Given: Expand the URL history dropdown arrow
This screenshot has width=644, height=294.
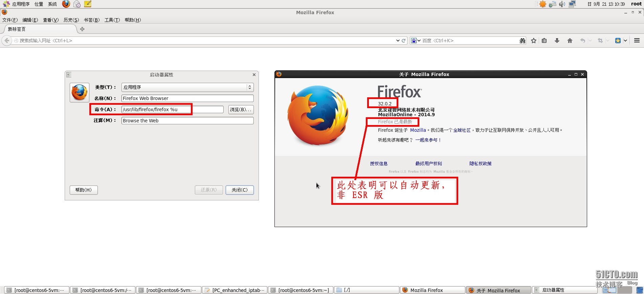Looking at the screenshot, I should pos(398,41).
